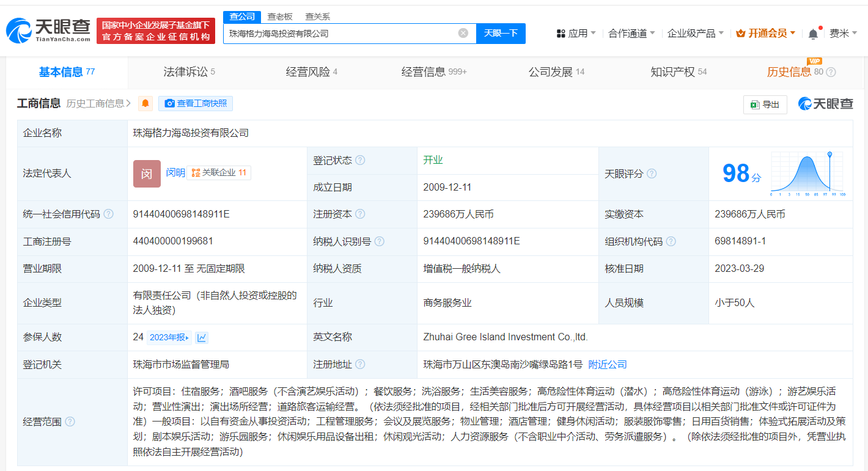Open the notification bell in header
The image size is (868, 471).
coord(813,34)
